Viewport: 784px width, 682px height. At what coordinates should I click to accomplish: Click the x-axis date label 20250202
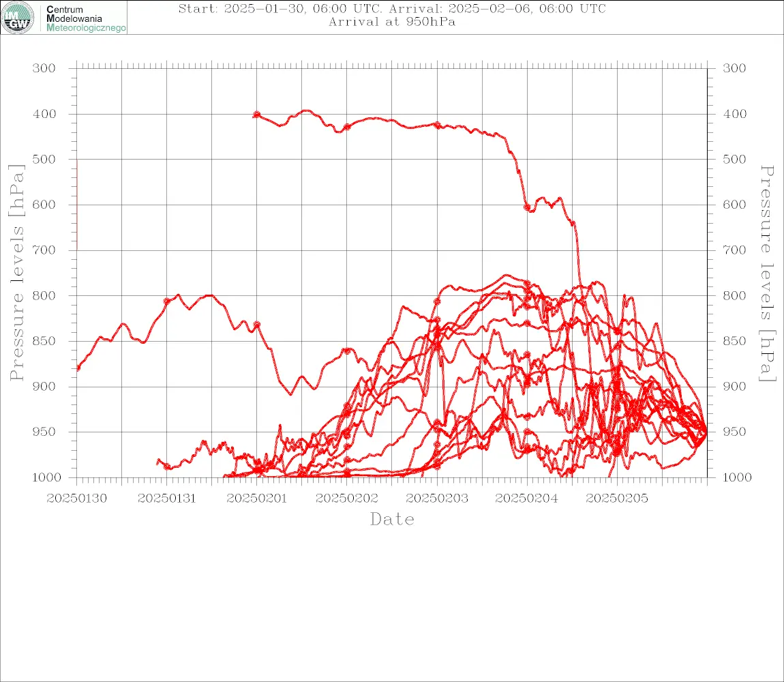pos(346,499)
